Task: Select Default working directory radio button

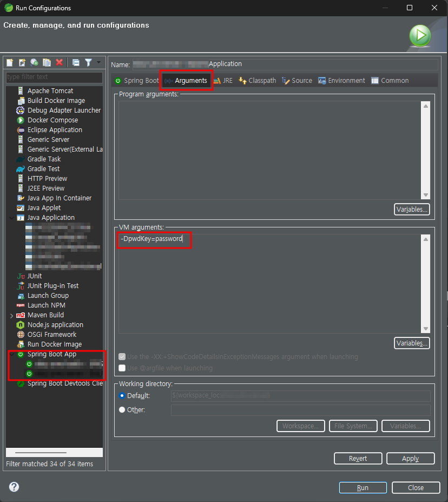Action: [x=122, y=396]
